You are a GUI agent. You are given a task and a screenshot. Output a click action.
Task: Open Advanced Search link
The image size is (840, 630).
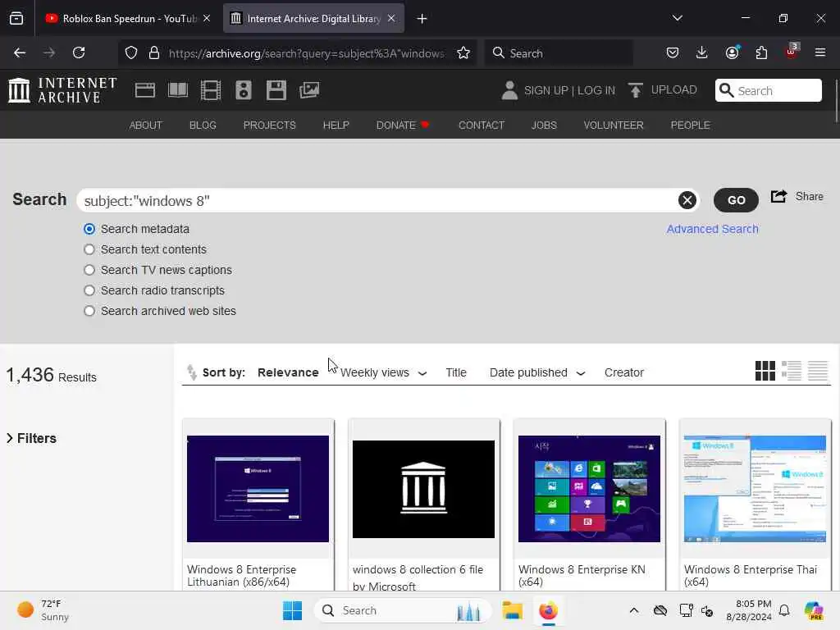712,229
